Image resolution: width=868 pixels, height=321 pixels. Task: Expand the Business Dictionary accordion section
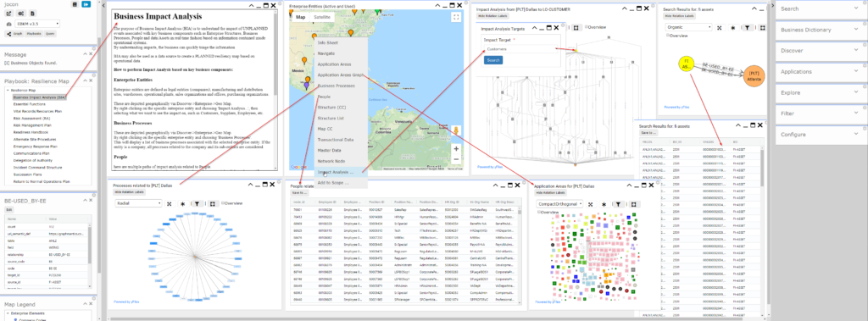click(x=820, y=30)
